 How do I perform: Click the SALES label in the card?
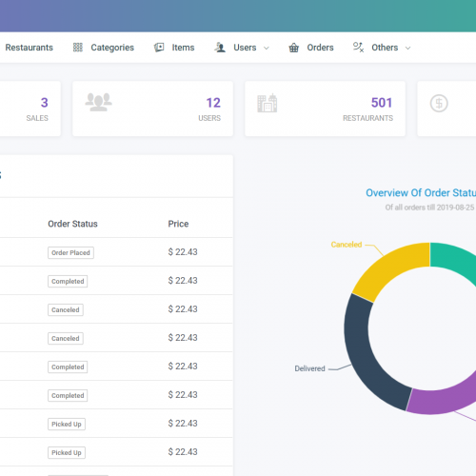(x=37, y=118)
